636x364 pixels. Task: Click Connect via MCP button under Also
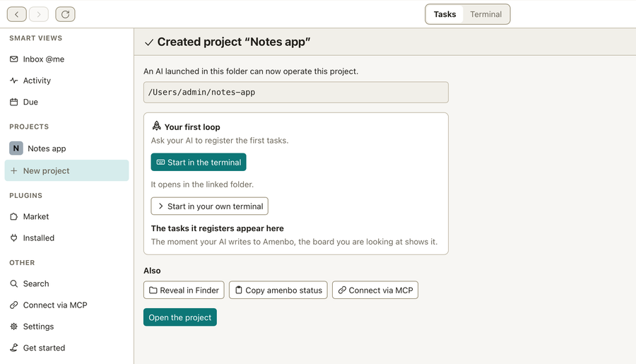coord(375,290)
